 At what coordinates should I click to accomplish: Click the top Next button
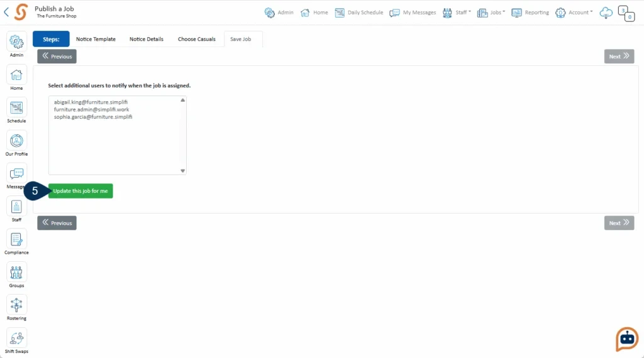619,56
